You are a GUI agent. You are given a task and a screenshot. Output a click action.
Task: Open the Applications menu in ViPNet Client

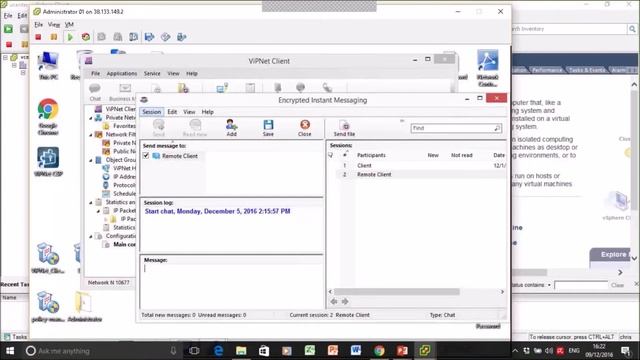pyautogui.click(x=122, y=73)
